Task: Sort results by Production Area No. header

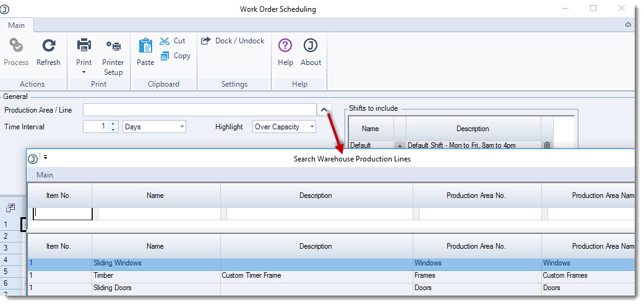Action: (x=477, y=246)
